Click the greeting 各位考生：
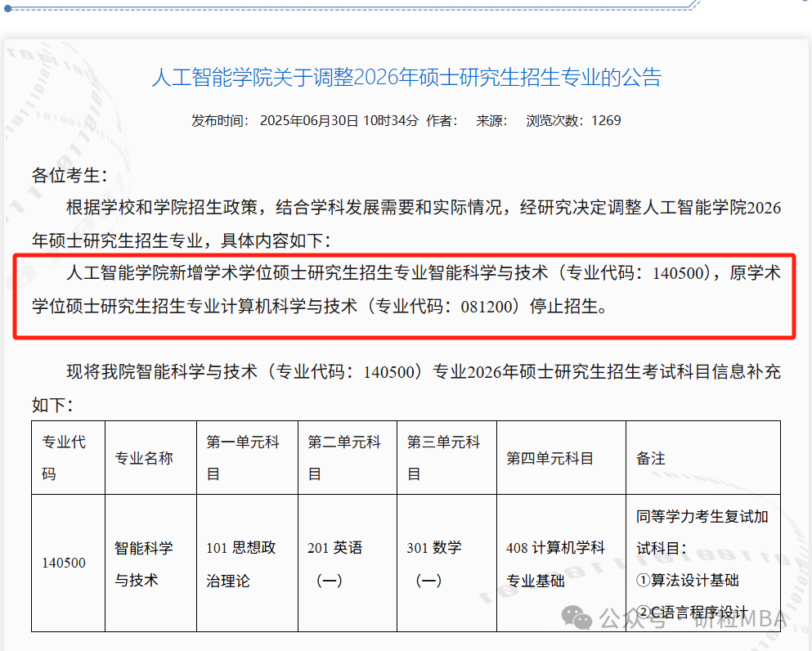Image resolution: width=812 pixels, height=651 pixels. click(70, 175)
